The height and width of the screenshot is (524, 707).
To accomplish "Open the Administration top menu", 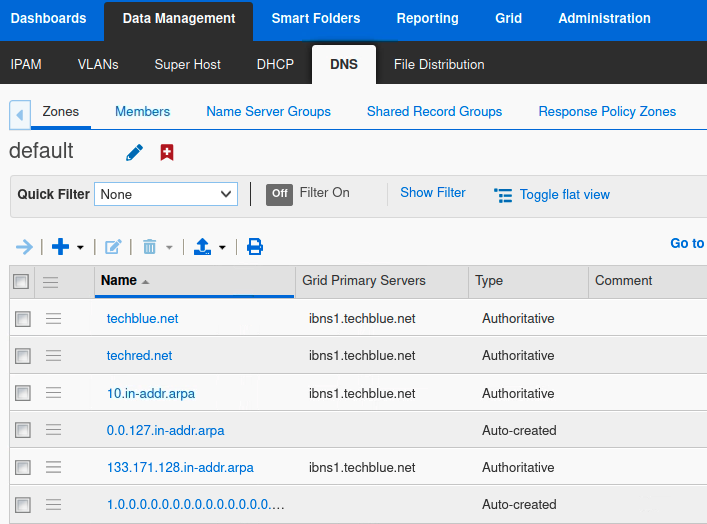I will point(604,18).
